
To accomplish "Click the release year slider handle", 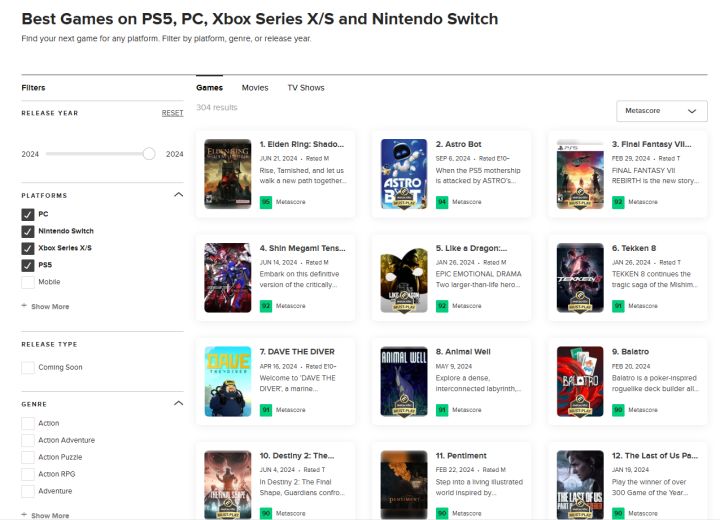I will click(x=149, y=154).
